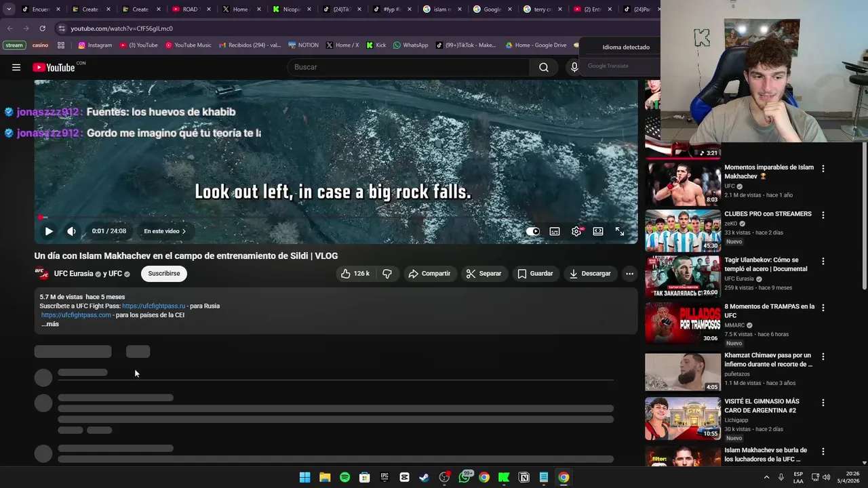Open options for '8 Momentos de TRAMPAS'
Image resolution: width=868 pixels, height=488 pixels.
coord(823,308)
